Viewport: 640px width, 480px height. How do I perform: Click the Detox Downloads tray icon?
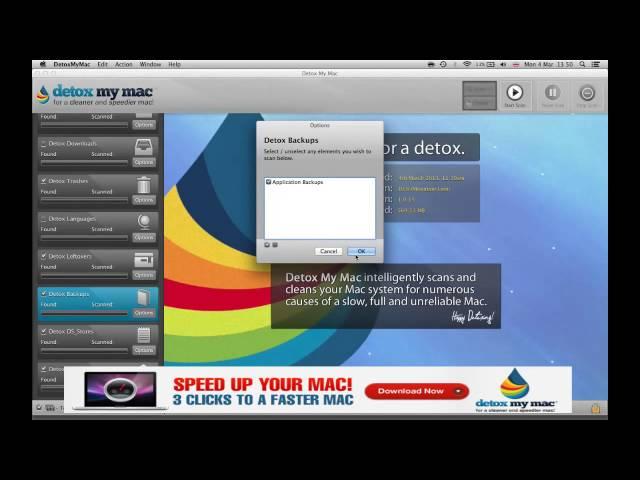pos(144,147)
